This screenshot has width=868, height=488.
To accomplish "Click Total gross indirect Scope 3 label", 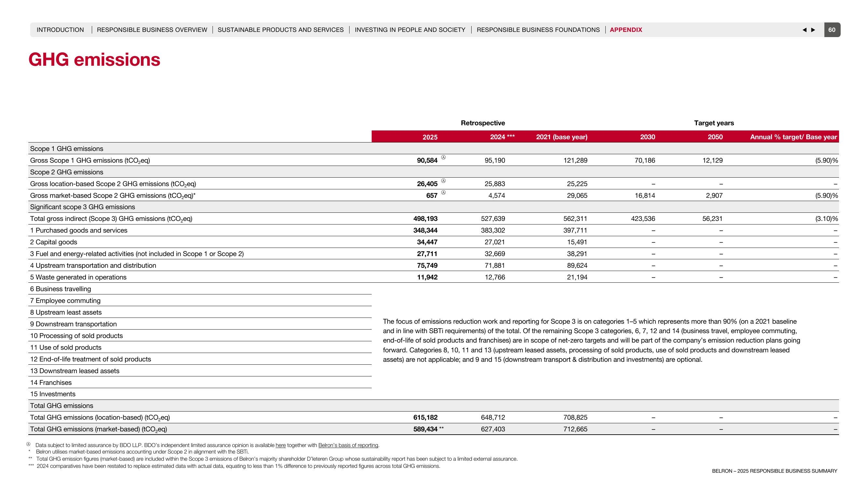I will pos(111,219).
